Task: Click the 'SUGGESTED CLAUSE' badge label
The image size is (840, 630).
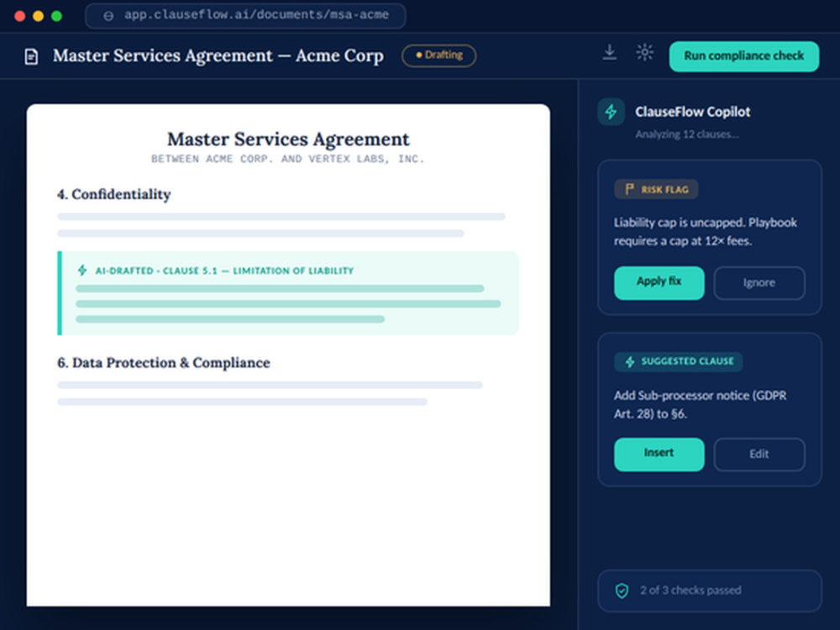Action: tap(687, 361)
